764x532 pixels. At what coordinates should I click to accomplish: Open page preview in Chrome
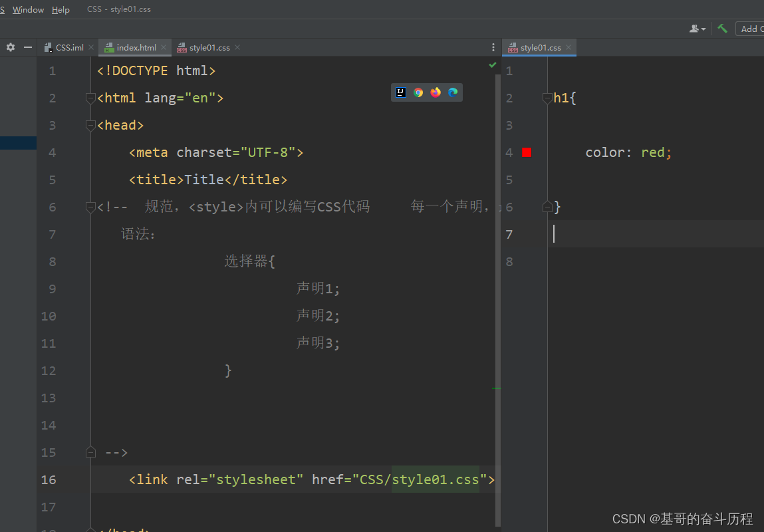pyautogui.click(x=418, y=92)
